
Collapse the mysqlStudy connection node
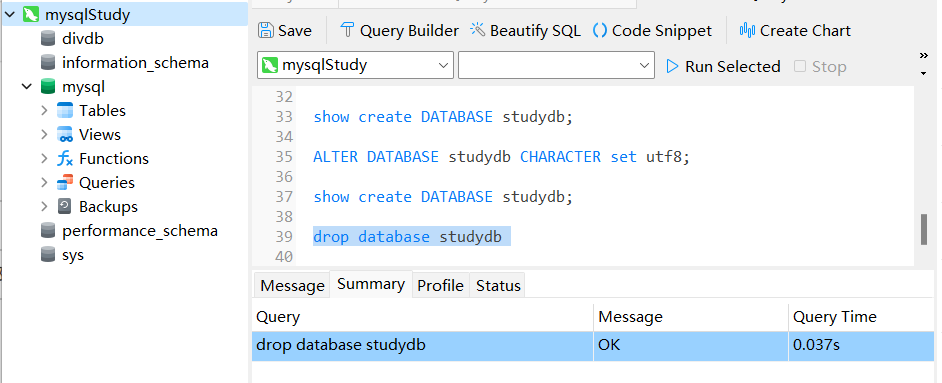(10, 14)
